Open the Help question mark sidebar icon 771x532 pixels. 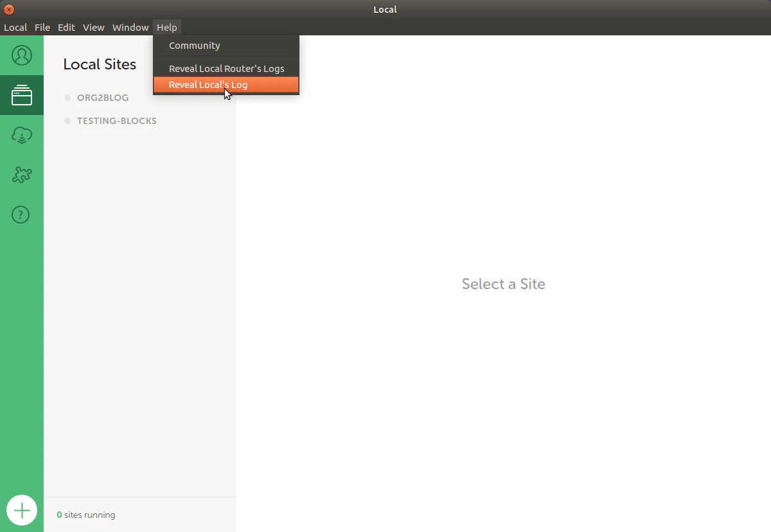tap(22, 215)
